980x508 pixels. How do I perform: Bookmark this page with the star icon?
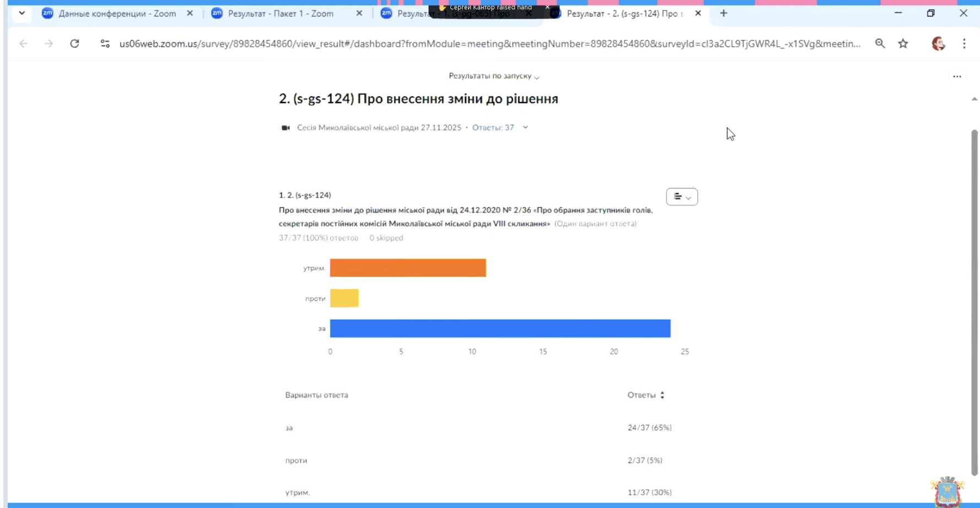click(x=903, y=44)
